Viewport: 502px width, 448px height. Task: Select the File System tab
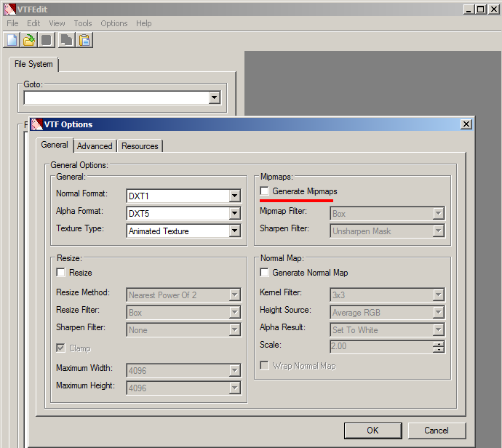point(33,64)
